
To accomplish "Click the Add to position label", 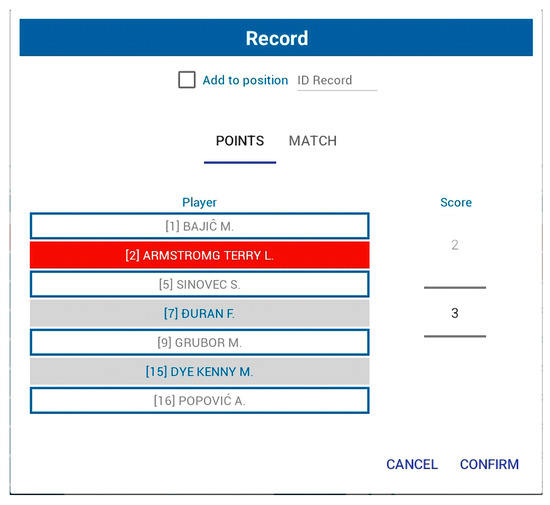I will 245,80.
